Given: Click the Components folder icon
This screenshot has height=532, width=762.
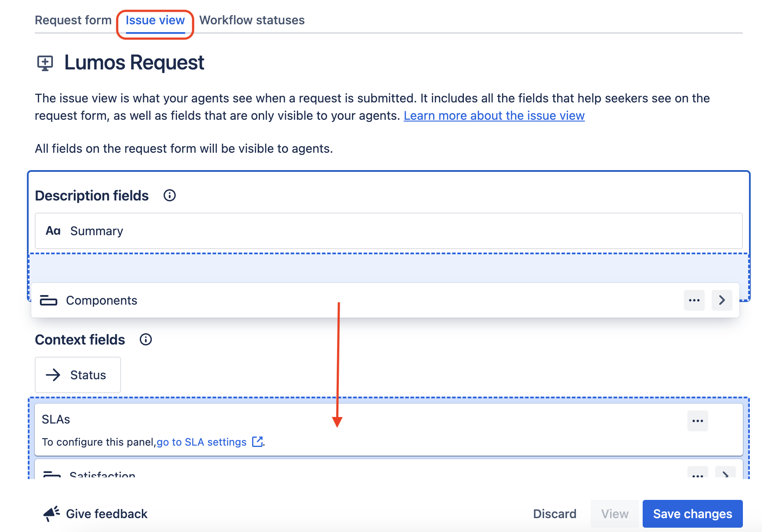Looking at the screenshot, I should (x=49, y=300).
